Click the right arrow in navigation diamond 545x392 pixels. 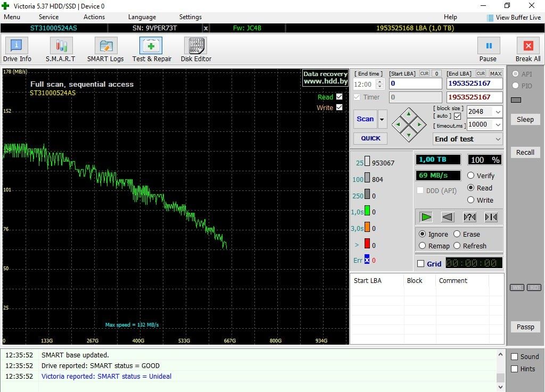click(x=419, y=124)
